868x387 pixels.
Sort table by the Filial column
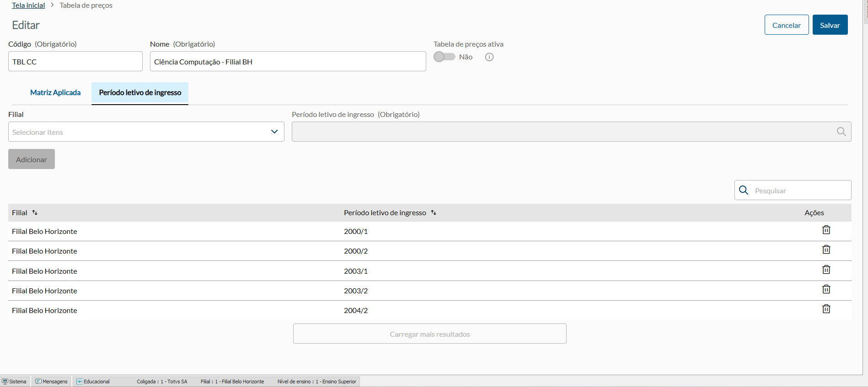35,212
